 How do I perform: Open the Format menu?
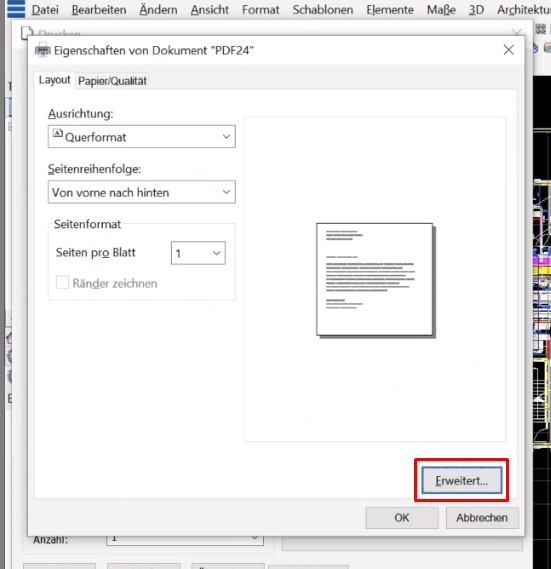(x=261, y=10)
